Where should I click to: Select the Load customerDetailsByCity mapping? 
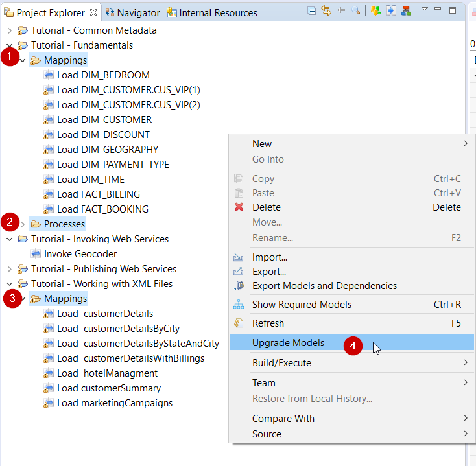click(x=119, y=329)
